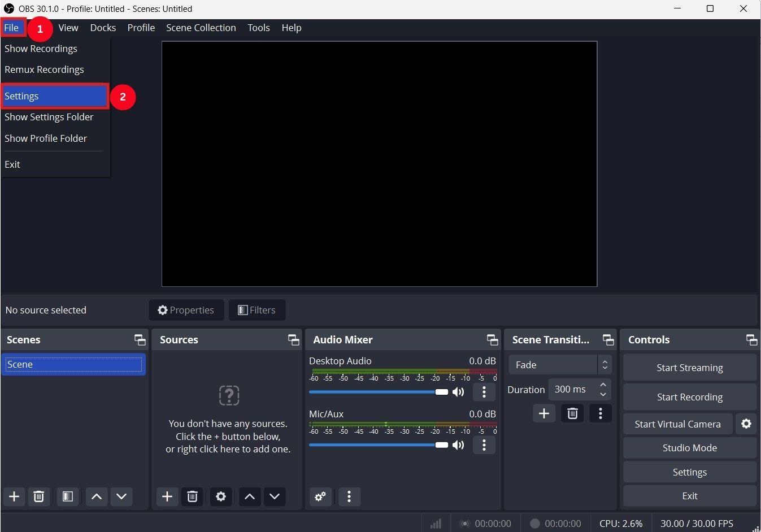This screenshot has height=532, width=761.
Task: Click CPU: 2.6% in status bar
Action: 621,524
